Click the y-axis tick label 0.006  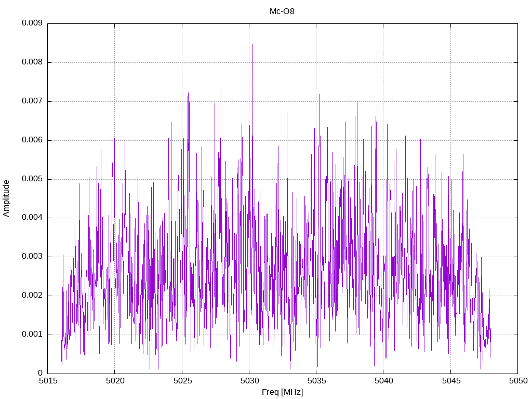coord(32,140)
